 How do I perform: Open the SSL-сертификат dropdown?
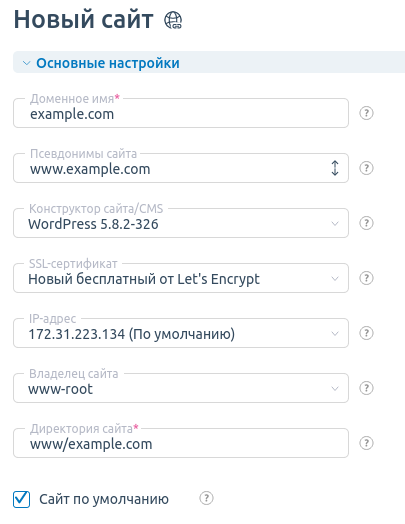181,278
